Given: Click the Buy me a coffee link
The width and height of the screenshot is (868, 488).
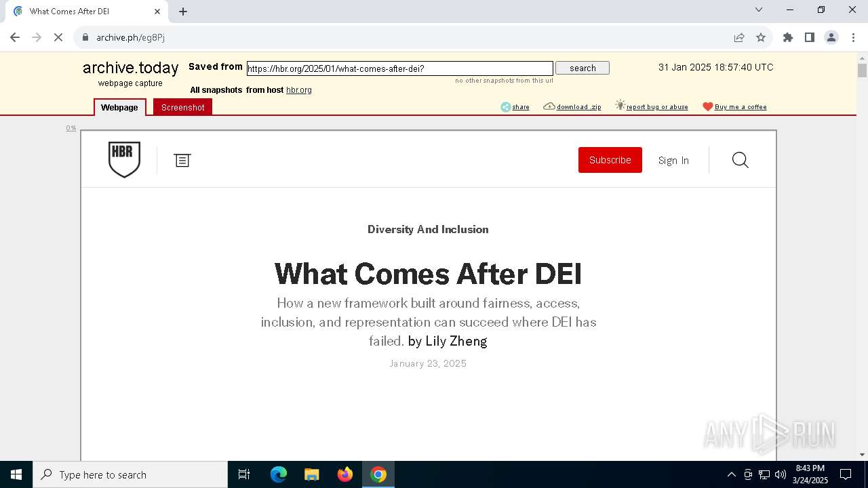Looking at the screenshot, I should [x=741, y=107].
